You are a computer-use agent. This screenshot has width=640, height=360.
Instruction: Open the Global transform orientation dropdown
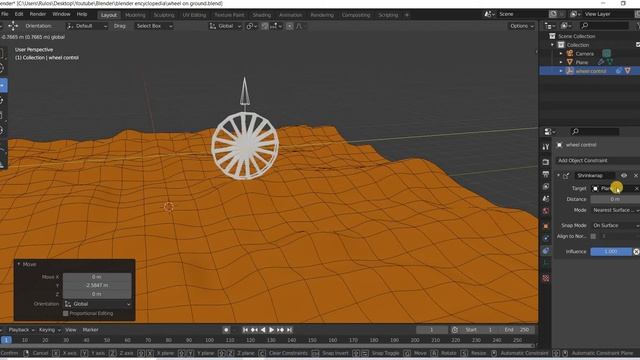[225, 26]
